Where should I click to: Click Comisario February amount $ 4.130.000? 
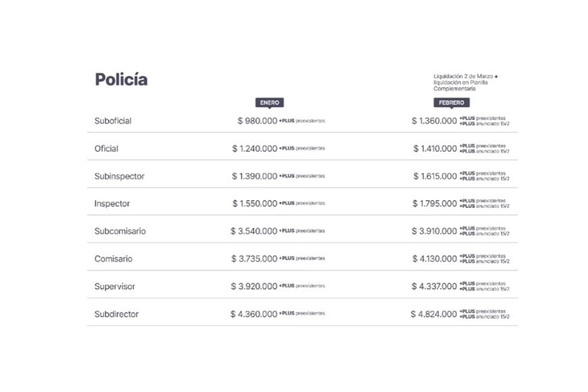click(x=434, y=259)
